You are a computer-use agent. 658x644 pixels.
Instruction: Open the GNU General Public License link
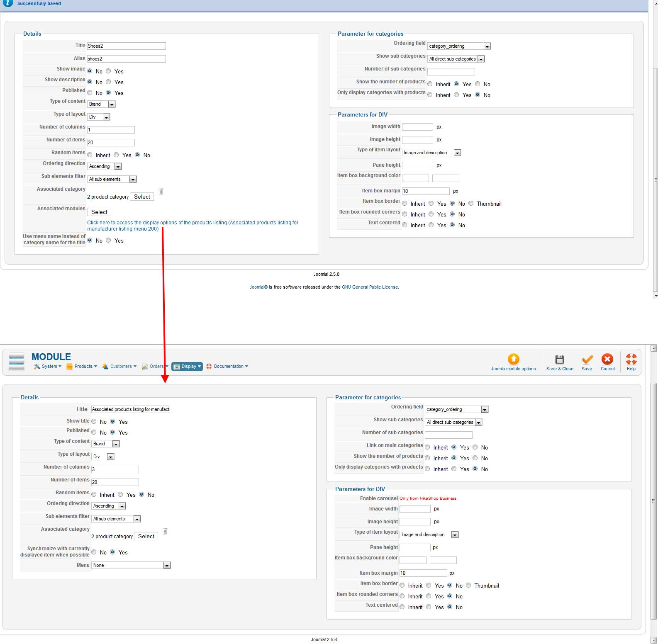[370, 287]
